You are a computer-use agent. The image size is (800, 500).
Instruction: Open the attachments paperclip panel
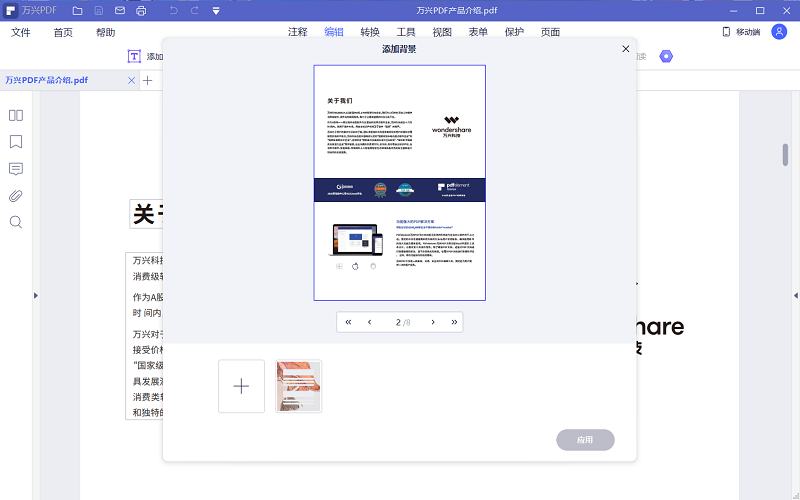point(16,195)
